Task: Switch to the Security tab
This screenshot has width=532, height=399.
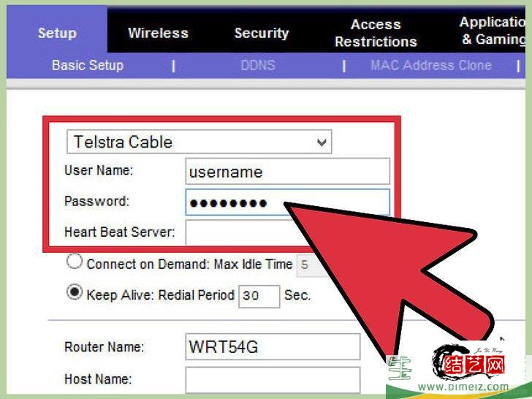Action: click(262, 34)
